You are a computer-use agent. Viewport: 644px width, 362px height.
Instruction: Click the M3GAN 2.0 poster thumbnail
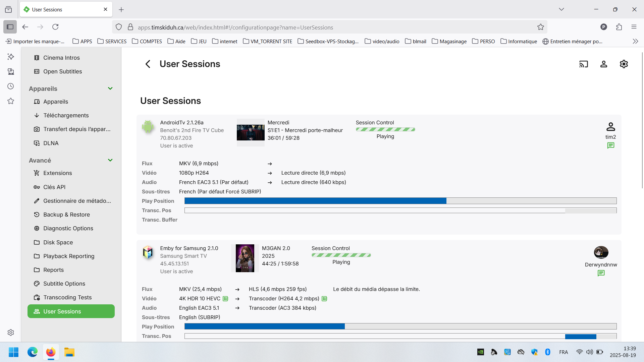pos(245,258)
